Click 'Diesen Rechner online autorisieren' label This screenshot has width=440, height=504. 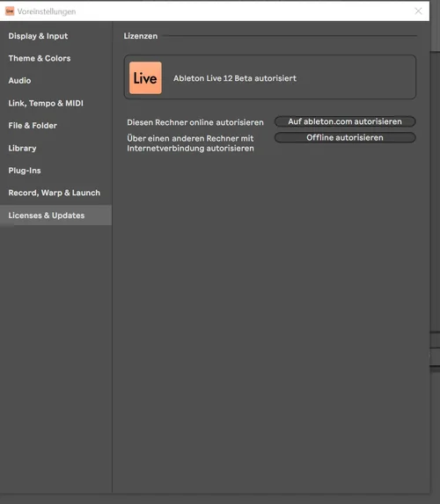point(194,122)
